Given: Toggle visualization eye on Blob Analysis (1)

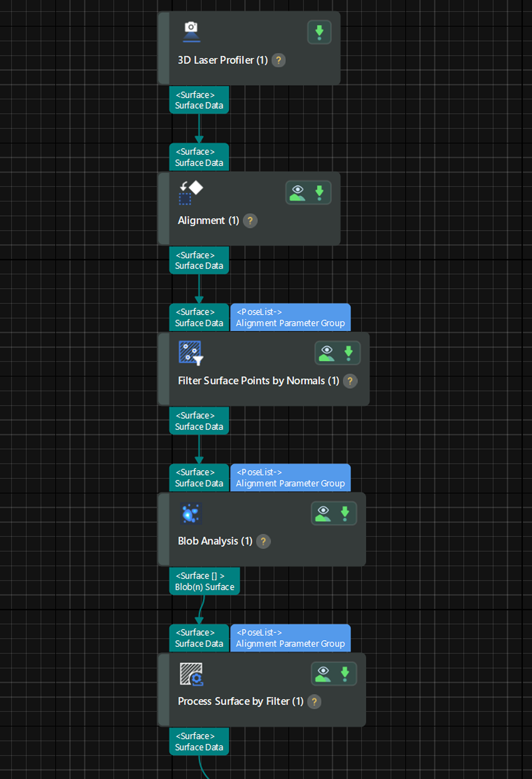Looking at the screenshot, I should [323, 513].
